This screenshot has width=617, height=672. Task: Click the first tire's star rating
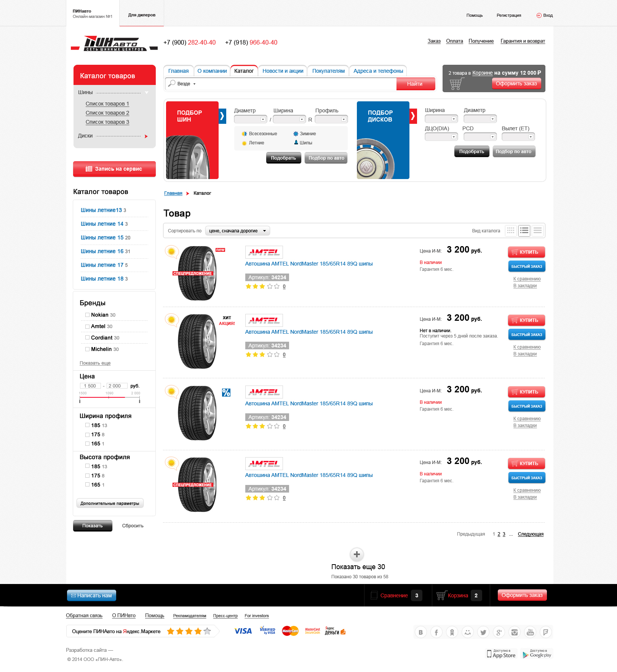(262, 286)
